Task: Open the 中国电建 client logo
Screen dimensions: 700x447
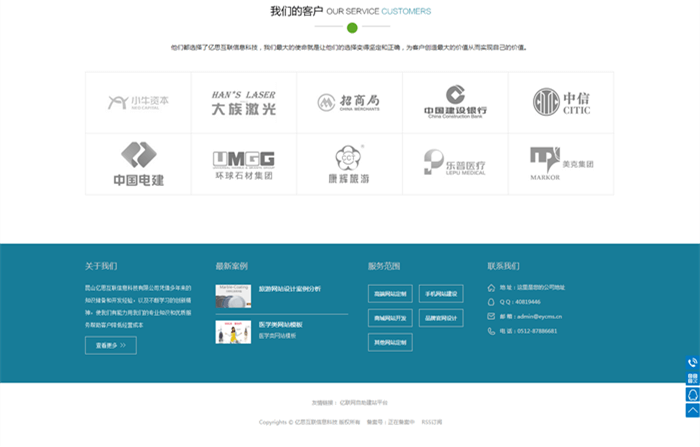Action: [138, 164]
